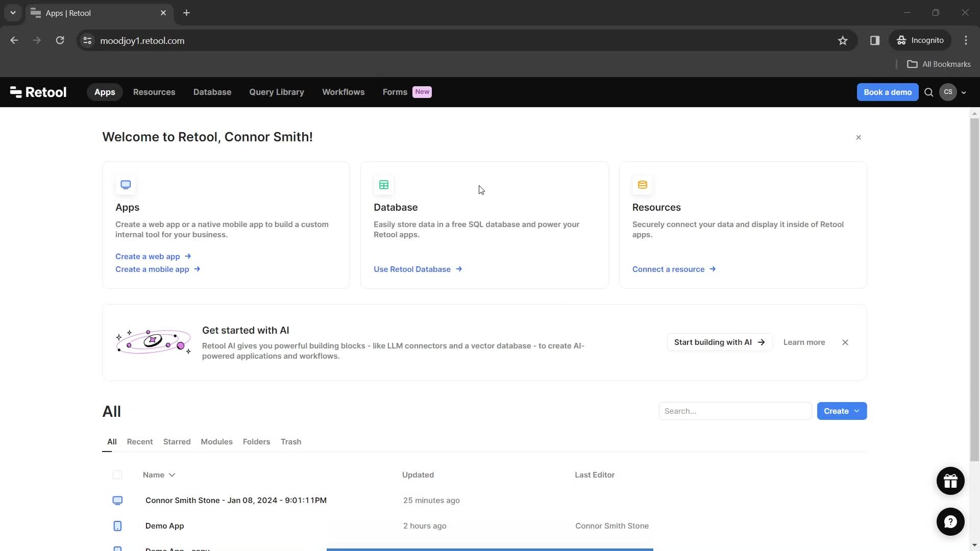The height and width of the screenshot is (551, 980).
Task: Open the Database section icon
Action: [384, 184]
